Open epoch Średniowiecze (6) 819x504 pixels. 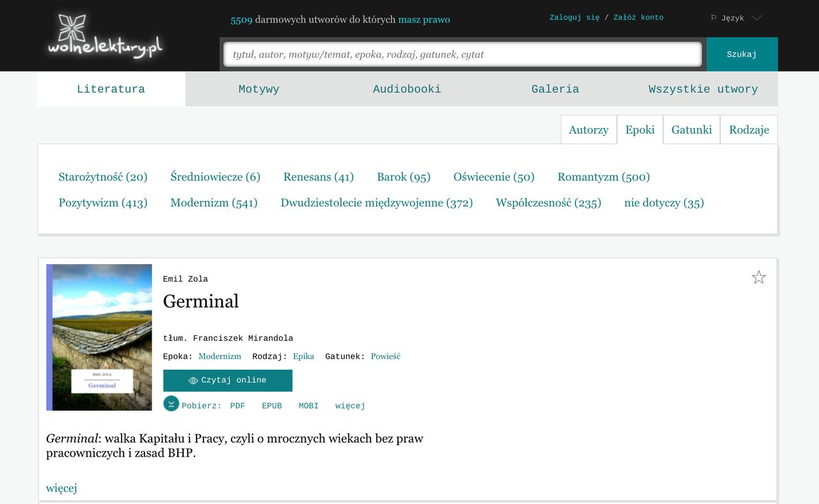click(215, 177)
